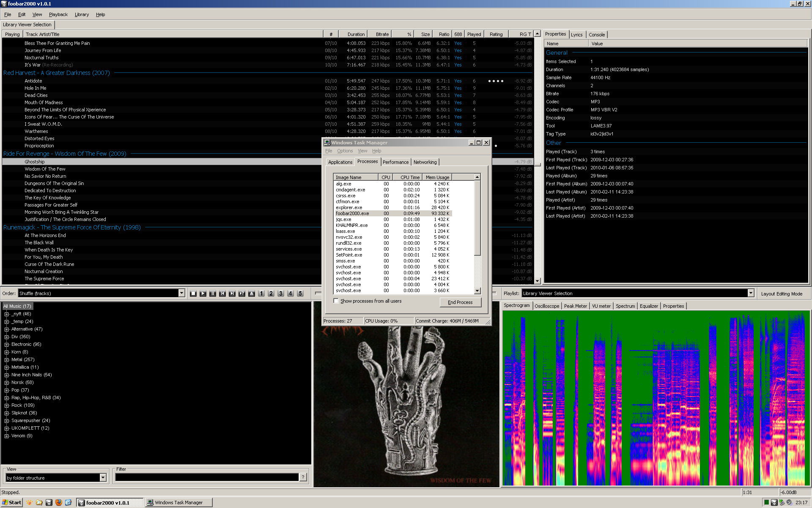Sort processes by Image Name column

pyautogui.click(x=356, y=177)
